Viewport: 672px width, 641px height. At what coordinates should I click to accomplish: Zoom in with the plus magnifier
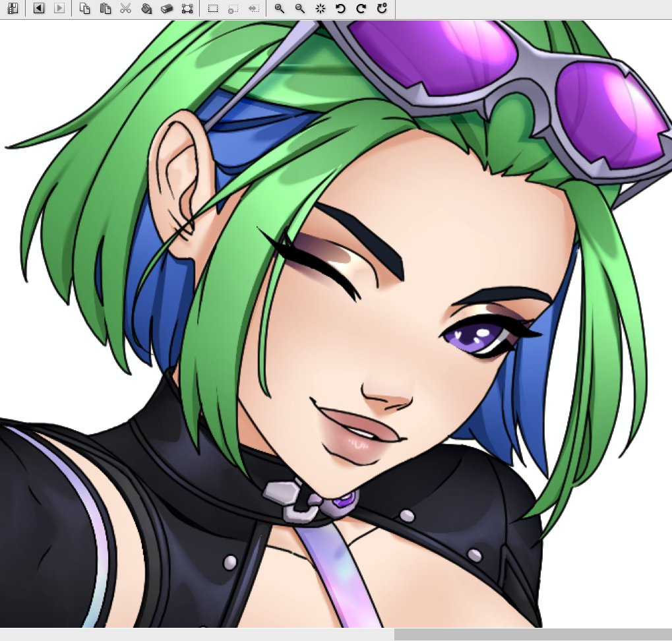(280, 8)
